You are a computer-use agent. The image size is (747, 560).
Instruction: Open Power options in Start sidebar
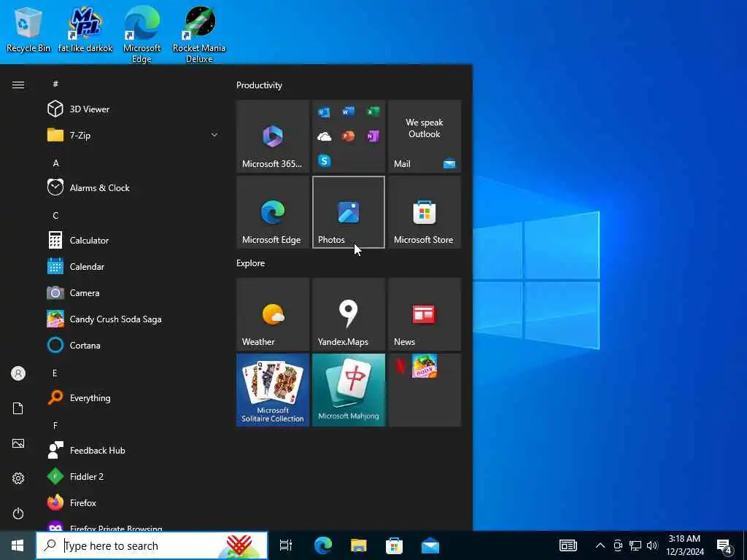pyautogui.click(x=18, y=513)
